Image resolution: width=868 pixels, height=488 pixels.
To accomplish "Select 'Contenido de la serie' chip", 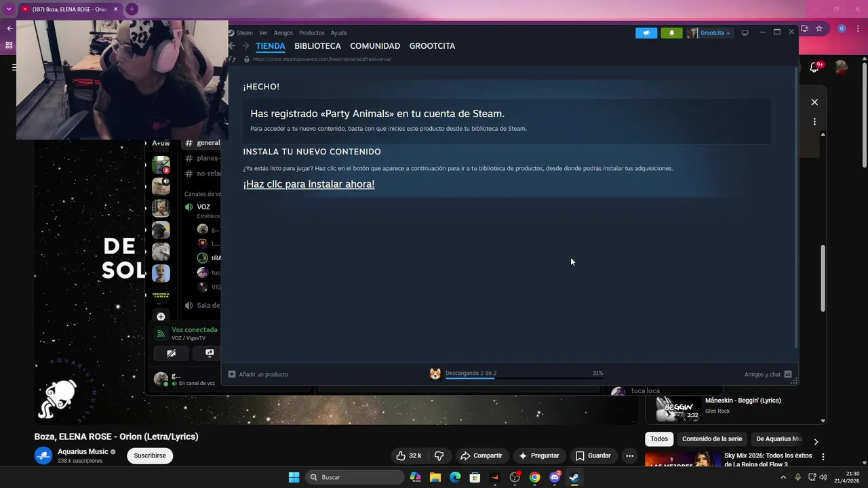I will [x=712, y=439].
